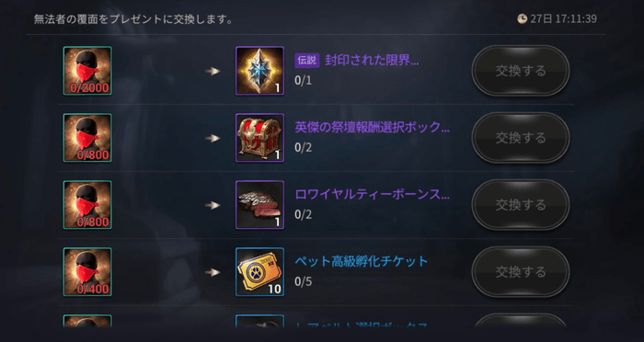Select the ロワイヤルティーボーンス item name
The width and height of the screenshot is (644, 342).
(x=372, y=194)
